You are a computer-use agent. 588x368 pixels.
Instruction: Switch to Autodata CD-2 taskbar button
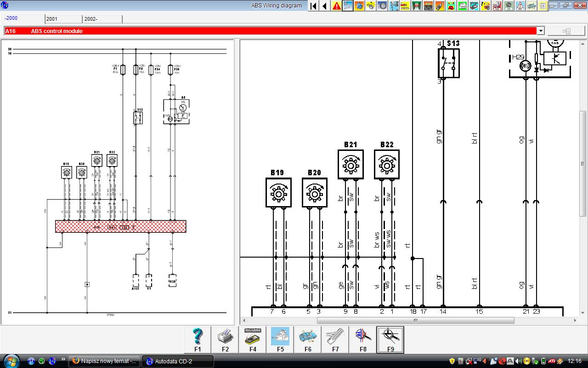[178, 361]
